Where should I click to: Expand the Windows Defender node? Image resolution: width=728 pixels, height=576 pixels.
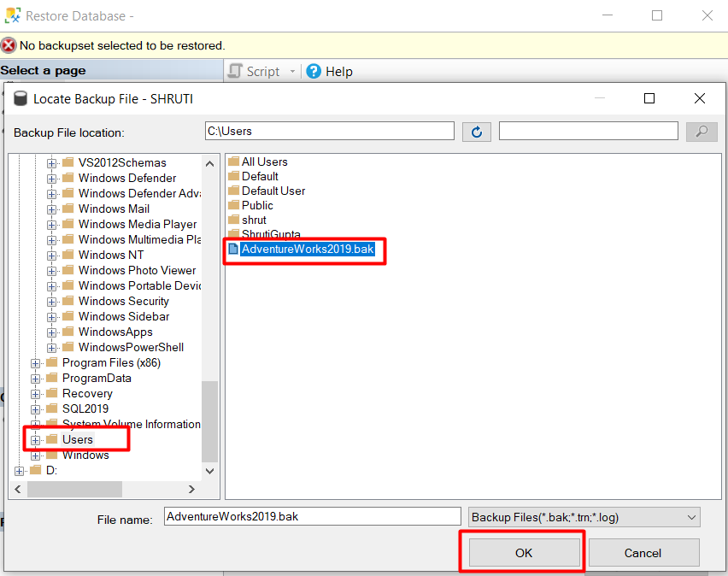point(51,179)
